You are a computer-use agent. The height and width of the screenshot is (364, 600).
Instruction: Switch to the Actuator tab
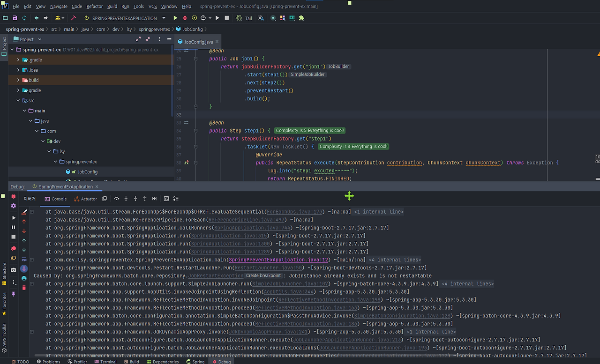(x=86, y=199)
